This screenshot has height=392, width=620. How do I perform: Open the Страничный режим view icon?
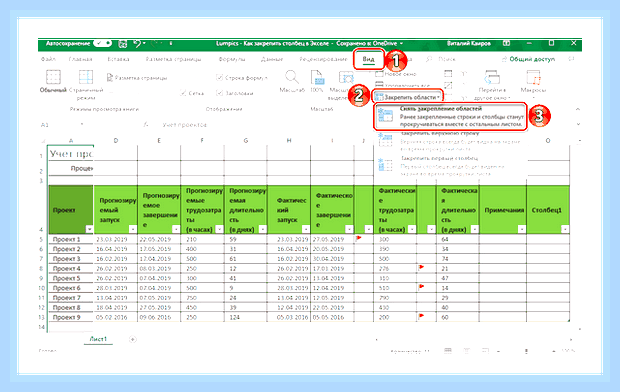pyautogui.click(x=85, y=77)
